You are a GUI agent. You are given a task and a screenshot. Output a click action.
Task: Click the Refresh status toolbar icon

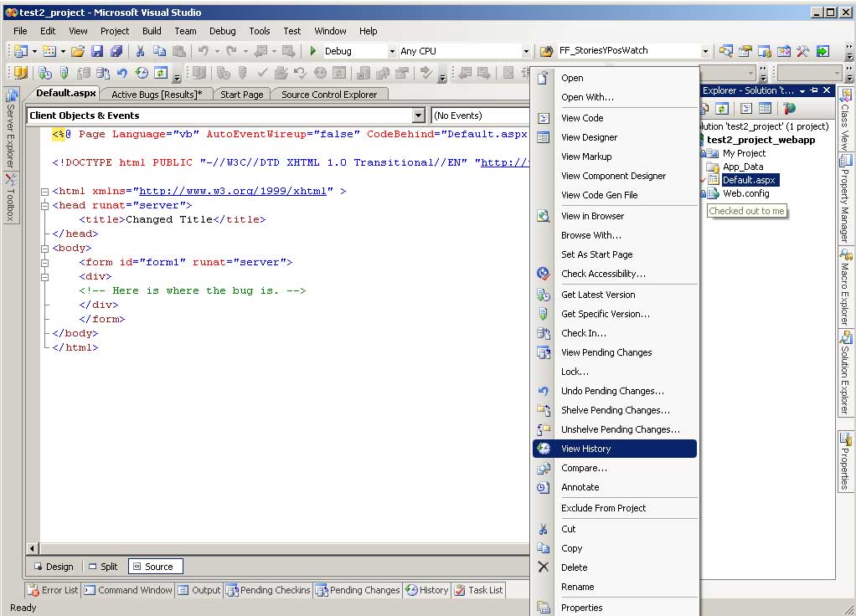tap(161, 73)
